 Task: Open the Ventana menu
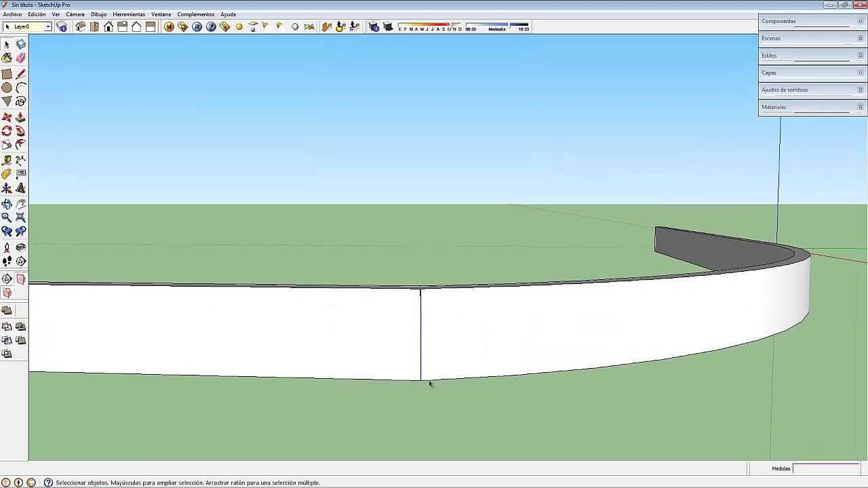[x=161, y=14]
